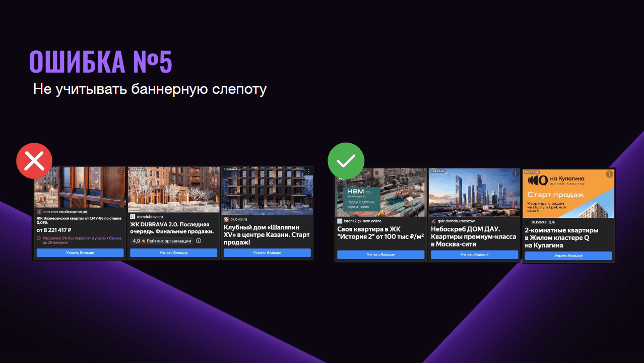Click the star icon in the 4,9 rating

[144, 241]
